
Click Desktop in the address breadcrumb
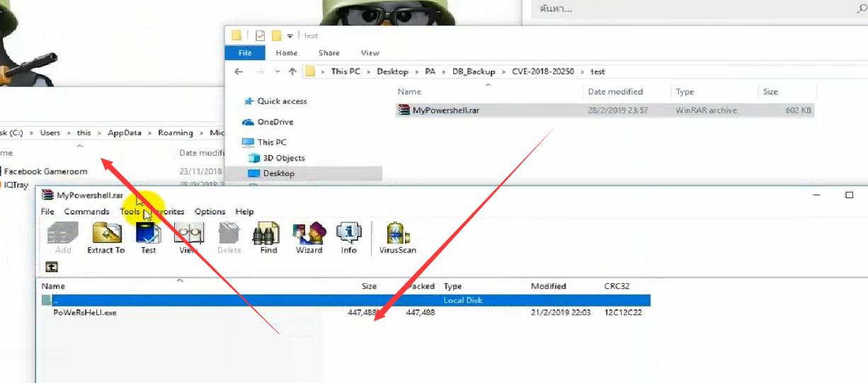point(392,72)
